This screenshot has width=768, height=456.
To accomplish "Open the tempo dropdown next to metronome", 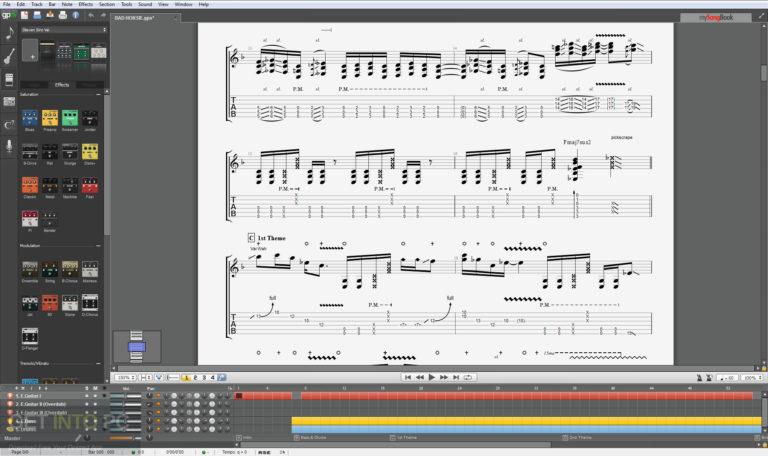I will pos(727,378).
